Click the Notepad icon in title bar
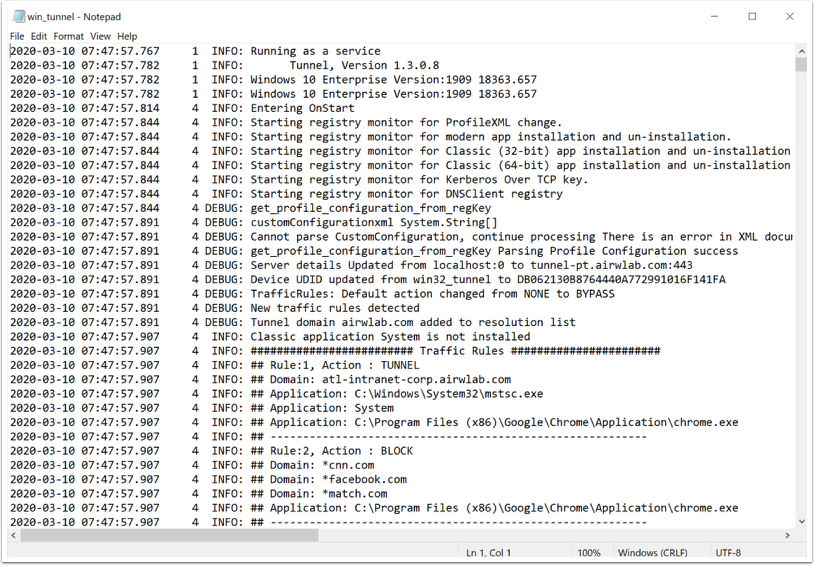Image resolution: width=814 pixels, height=565 pixels. pos(19,17)
